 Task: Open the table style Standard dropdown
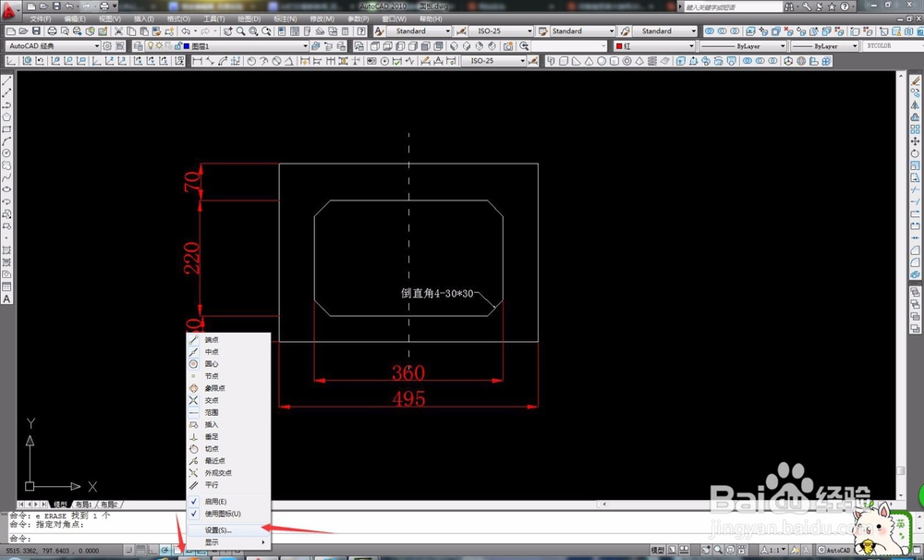[x=582, y=31]
